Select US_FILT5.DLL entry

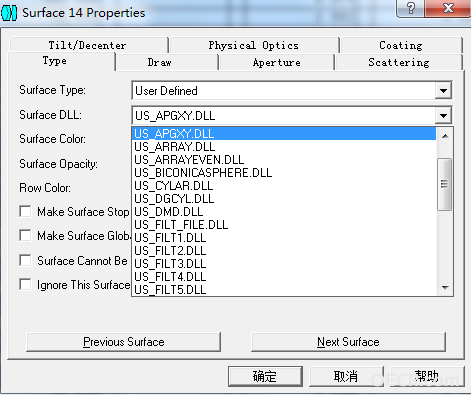click(x=284, y=289)
